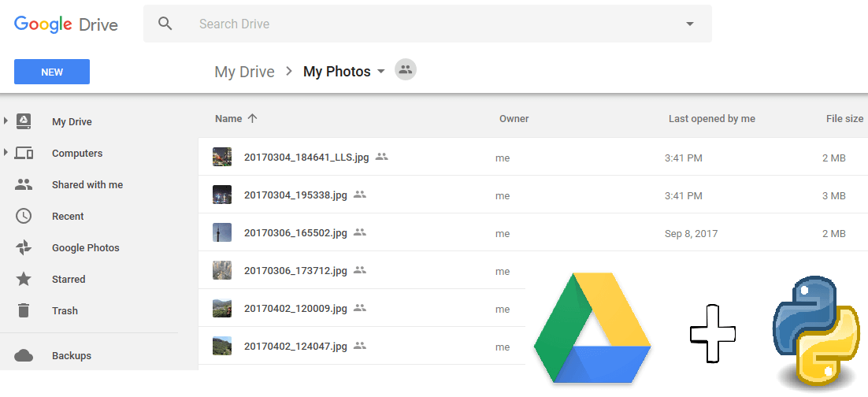Click 3:41 PM cell for 20170304_184641_LLS.jpg
868x397 pixels.
(x=683, y=158)
